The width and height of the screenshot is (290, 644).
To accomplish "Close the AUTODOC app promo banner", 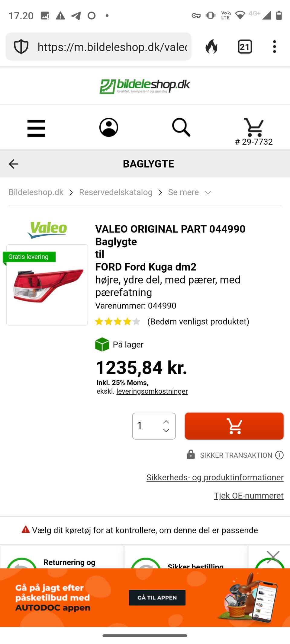I will (x=273, y=557).
